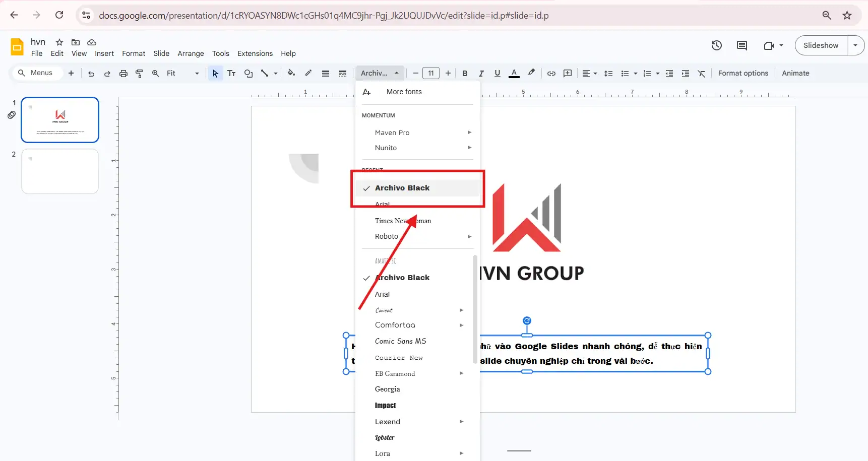This screenshot has height=461, width=868.
Task: Open the shape insert tool
Action: pyautogui.click(x=248, y=74)
